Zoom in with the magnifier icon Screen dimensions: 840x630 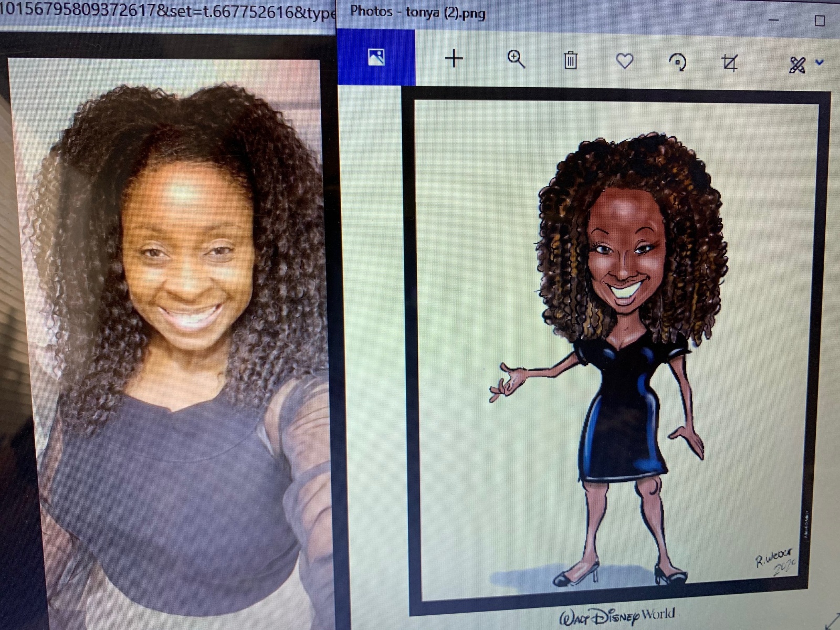(516, 59)
